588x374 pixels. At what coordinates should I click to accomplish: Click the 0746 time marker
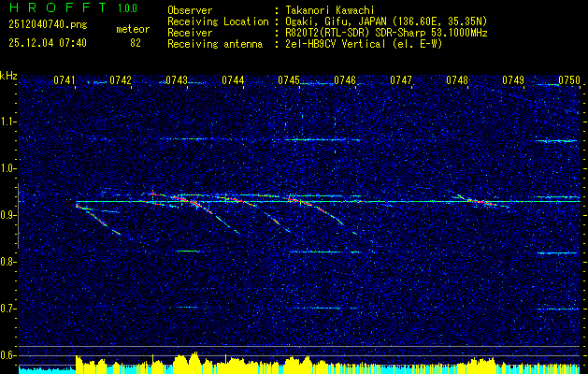coord(345,80)
